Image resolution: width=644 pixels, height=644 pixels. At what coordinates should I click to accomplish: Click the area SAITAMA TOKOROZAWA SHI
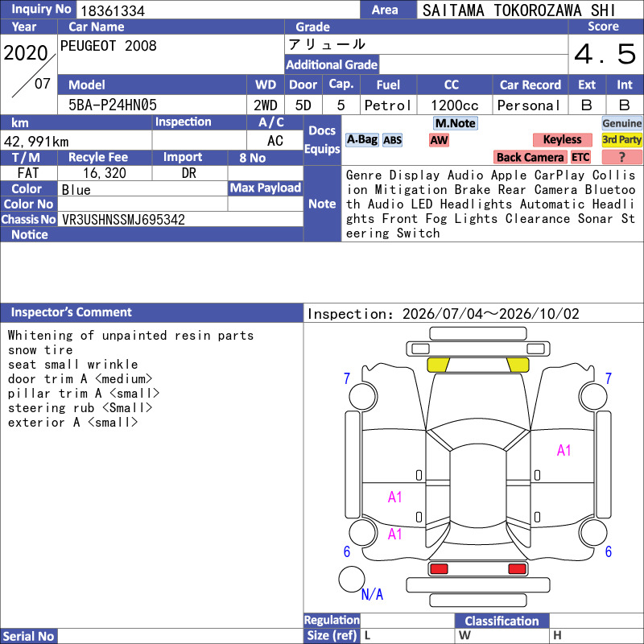tap(518, 10)
